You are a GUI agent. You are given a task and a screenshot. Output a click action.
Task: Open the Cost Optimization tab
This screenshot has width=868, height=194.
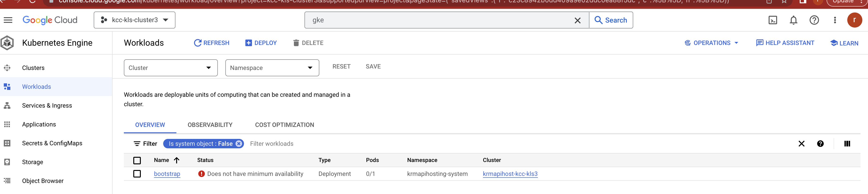pyautogui.click(x=284, y=125)
